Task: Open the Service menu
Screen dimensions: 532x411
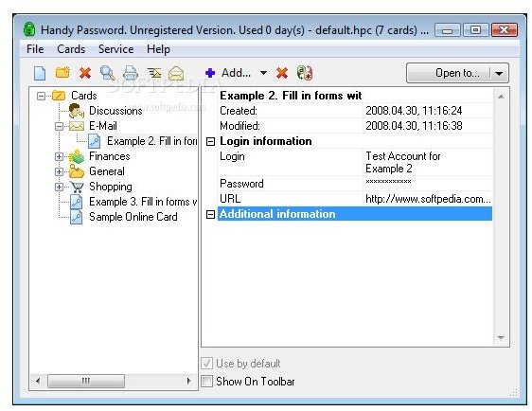Action: coord(115,49)
